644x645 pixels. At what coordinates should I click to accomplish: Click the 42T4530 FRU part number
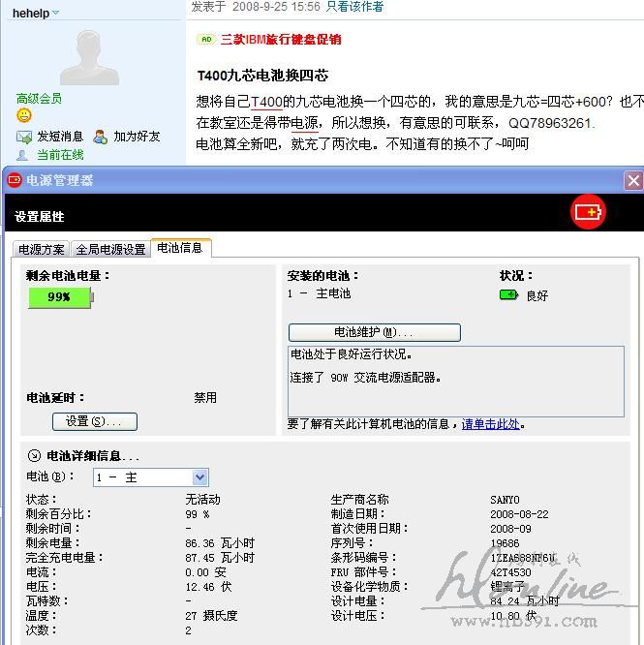510,572
